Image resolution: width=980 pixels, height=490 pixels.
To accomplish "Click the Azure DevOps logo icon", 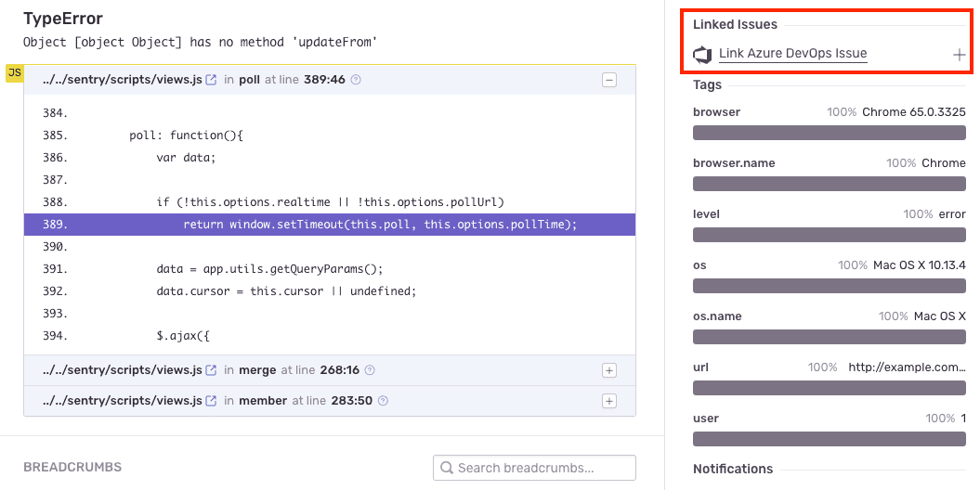I will click(702, 55).
